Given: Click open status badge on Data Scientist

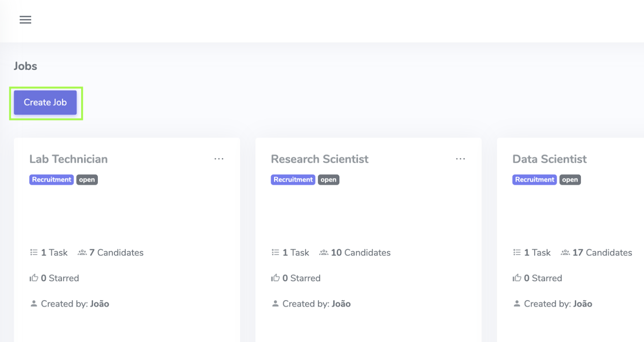Looking at the screenshot, I should (x=570, y=180).
